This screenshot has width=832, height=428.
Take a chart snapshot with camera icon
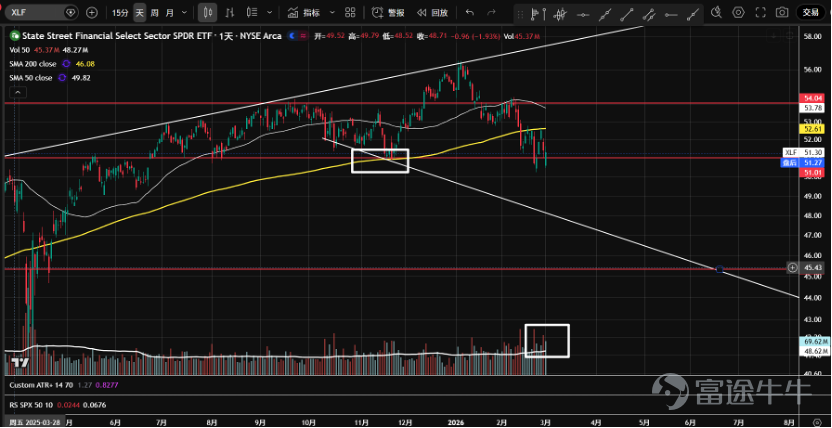coord(782,12)
